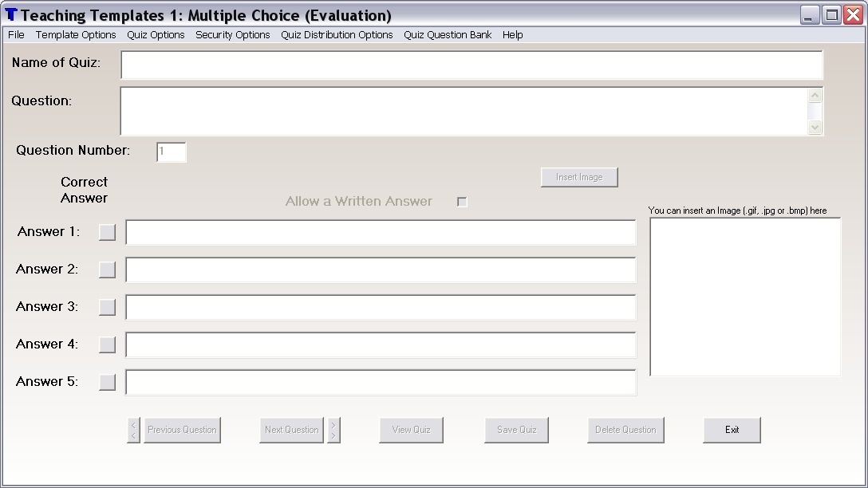Click the Answer 5 text field

[381, 382]
